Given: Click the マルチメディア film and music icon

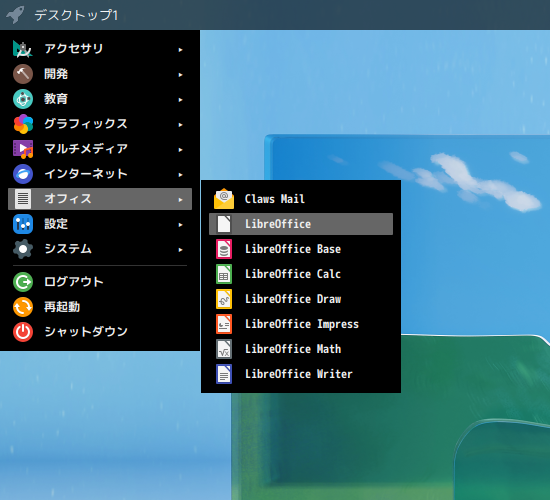Looking at the screenshot, I should pyautogui.click(x=23, y=149).
